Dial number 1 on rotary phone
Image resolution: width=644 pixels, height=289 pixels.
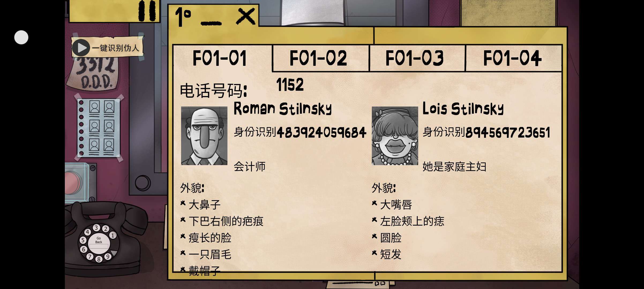coord(113,235)
